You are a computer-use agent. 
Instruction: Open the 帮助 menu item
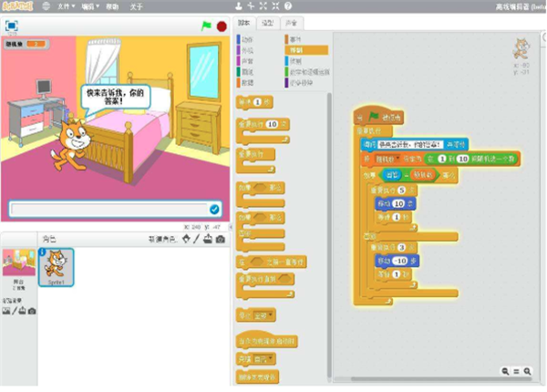tap(112, 6)
